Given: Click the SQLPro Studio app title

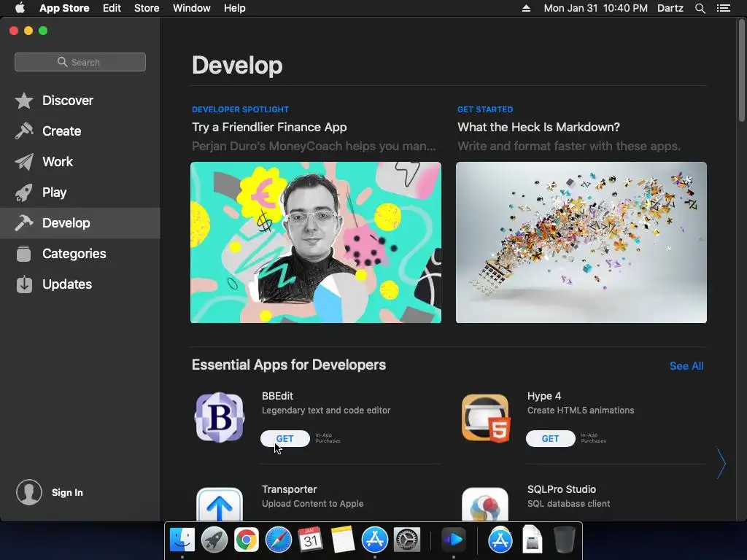Looking at the screenshot, I should click(x=561, y=489).
